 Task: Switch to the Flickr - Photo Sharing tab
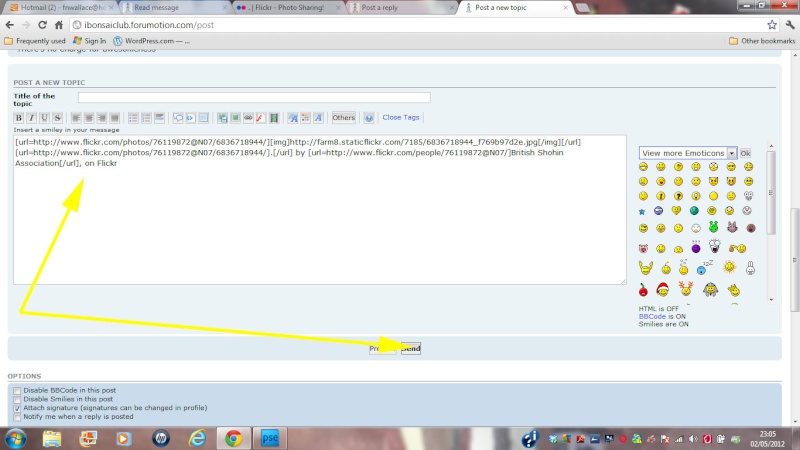pyautogui.click(x=288, y=8)
